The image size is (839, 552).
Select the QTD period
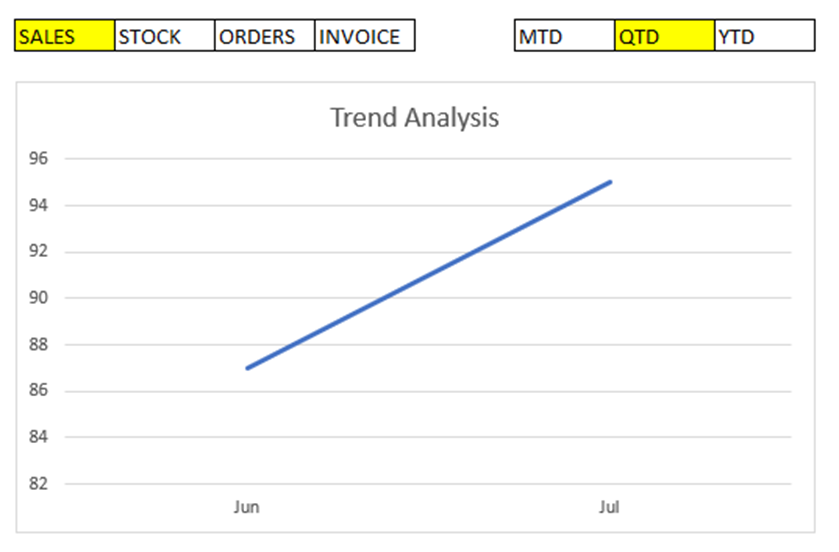pyautogui.click(x=665, y=36)
